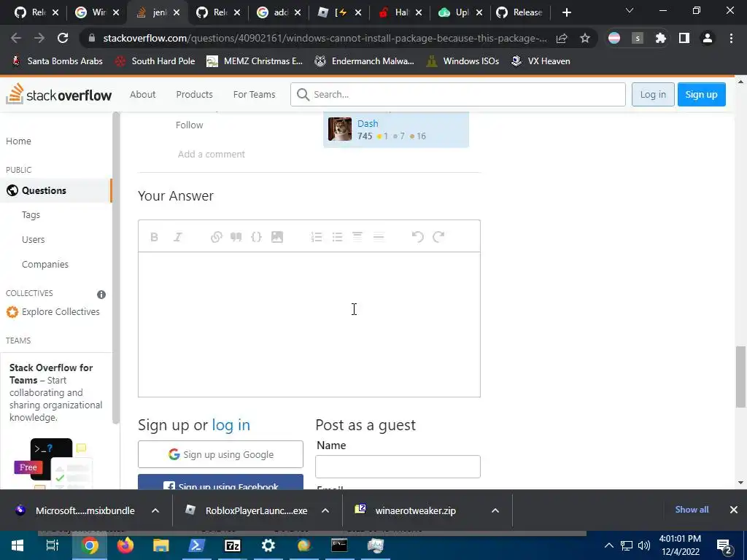Follow this answer
This screenshot has height=560, width=747.
[x=189, y=125]
